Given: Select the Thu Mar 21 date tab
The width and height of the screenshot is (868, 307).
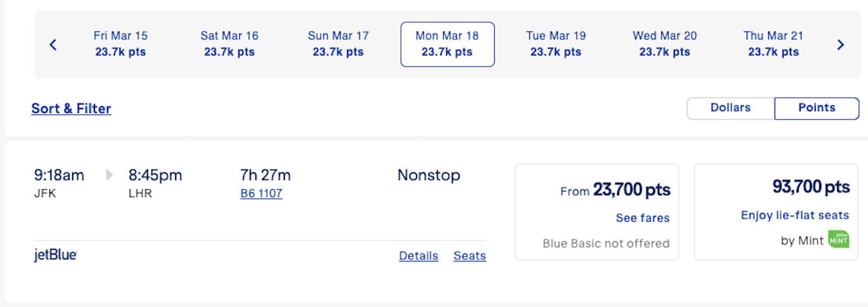Looking at the screenshot, I should click(773, 44).
